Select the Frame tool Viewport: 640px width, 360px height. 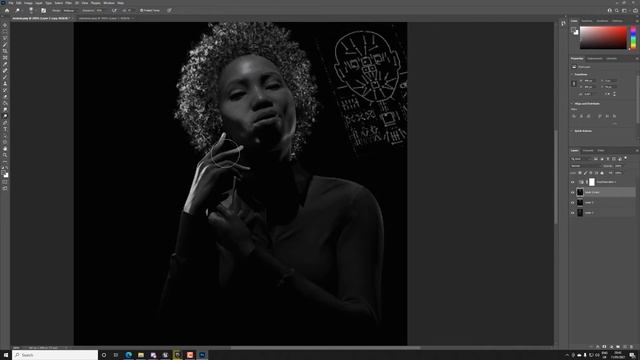point(5,58)
